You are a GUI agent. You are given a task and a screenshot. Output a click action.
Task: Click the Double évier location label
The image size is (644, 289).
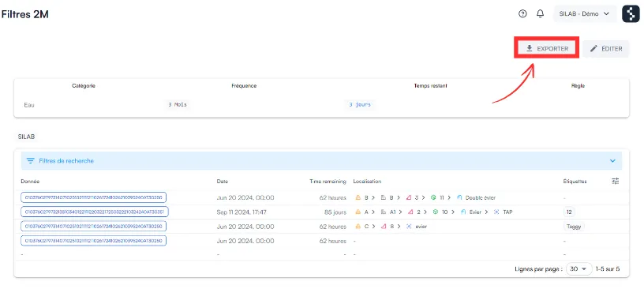click(x=481, y=197)
